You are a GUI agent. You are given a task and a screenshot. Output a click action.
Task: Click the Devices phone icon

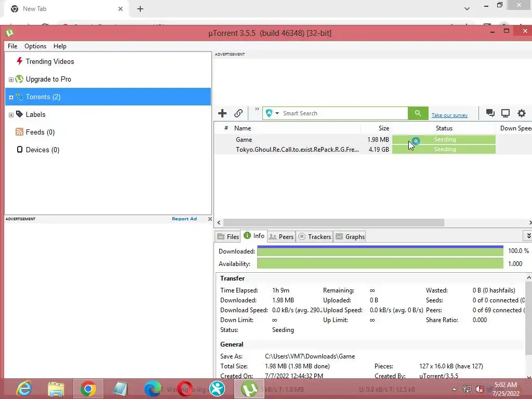click(x=20, y=149)
